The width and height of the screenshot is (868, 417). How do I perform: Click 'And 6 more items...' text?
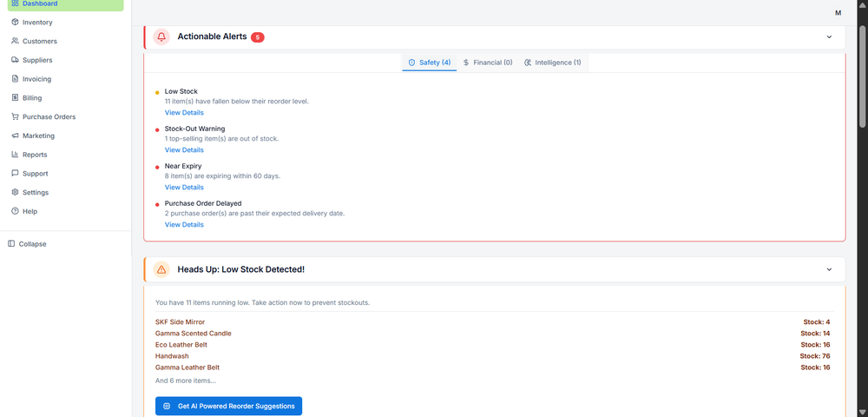click(186, 381)
